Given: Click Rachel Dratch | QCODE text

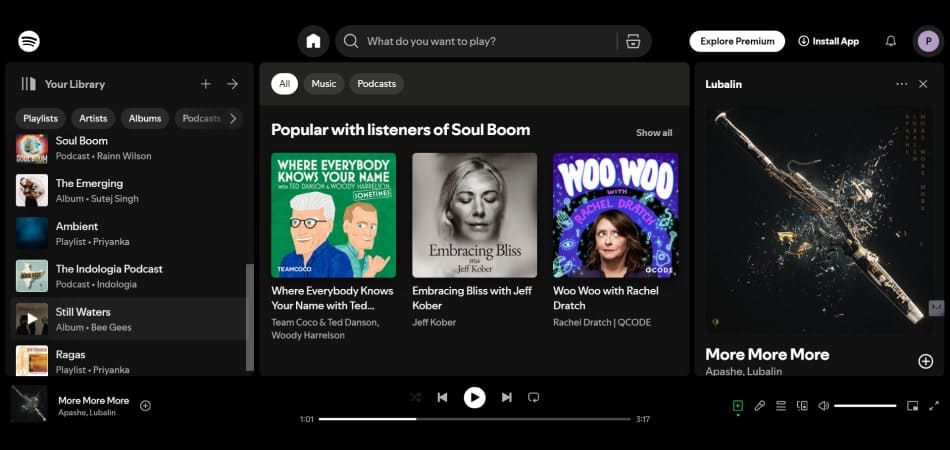Looking at the screenshot, I should (602, 322).
